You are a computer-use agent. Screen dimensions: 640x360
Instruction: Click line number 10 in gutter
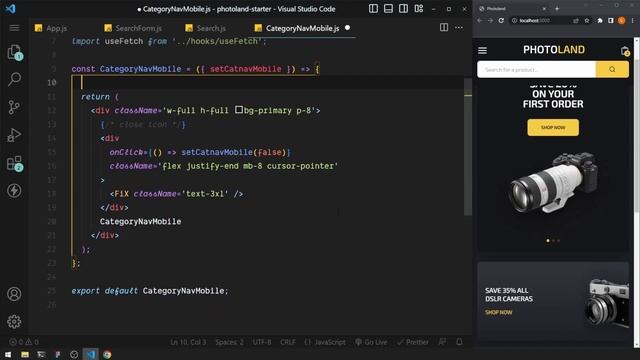[x=51, y=83]
